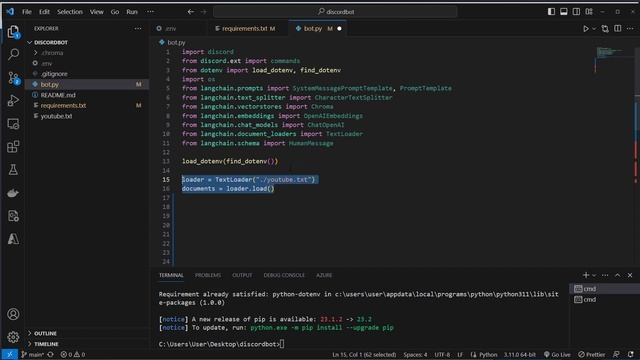Open the Docker whale view
Viewport: 640px width, 360px height.
tap(13, 193)
